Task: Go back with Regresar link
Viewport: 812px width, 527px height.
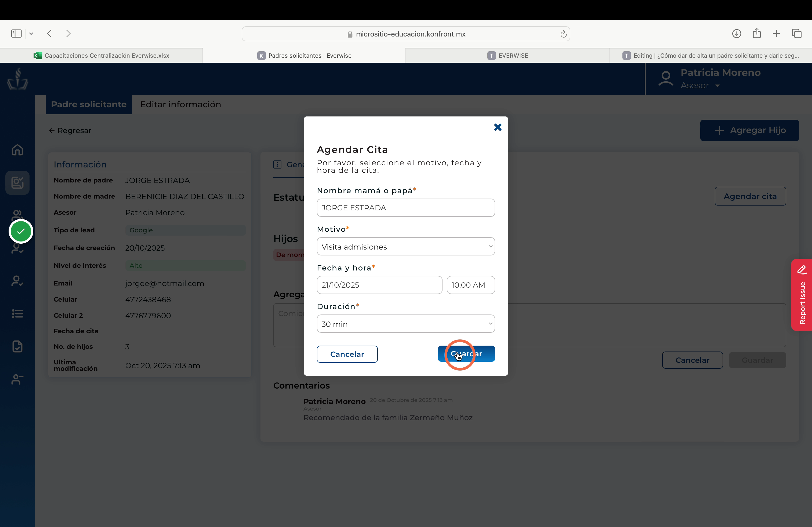Action: (x=70, y=131)
